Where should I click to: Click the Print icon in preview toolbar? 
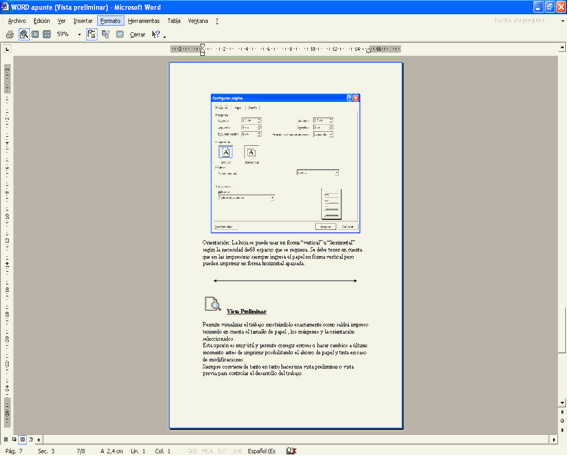pyautogui.click(x=10, y=34)
